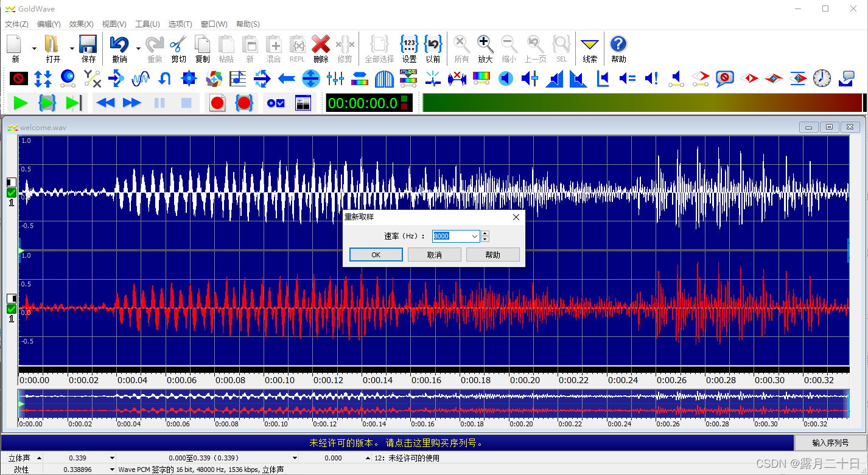
Task: Click right channel white square toggle
Action: (x=12, y=298)
